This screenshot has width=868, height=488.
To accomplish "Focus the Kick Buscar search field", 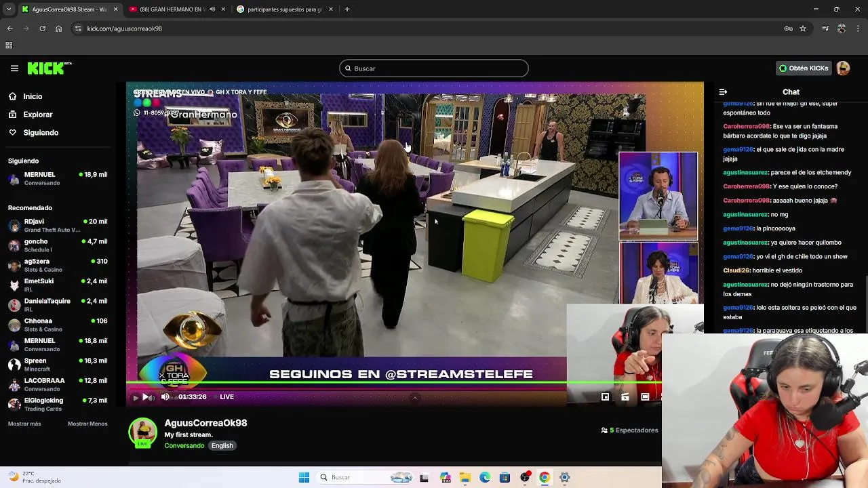I will pyautogui.click(x=434, y=68).
